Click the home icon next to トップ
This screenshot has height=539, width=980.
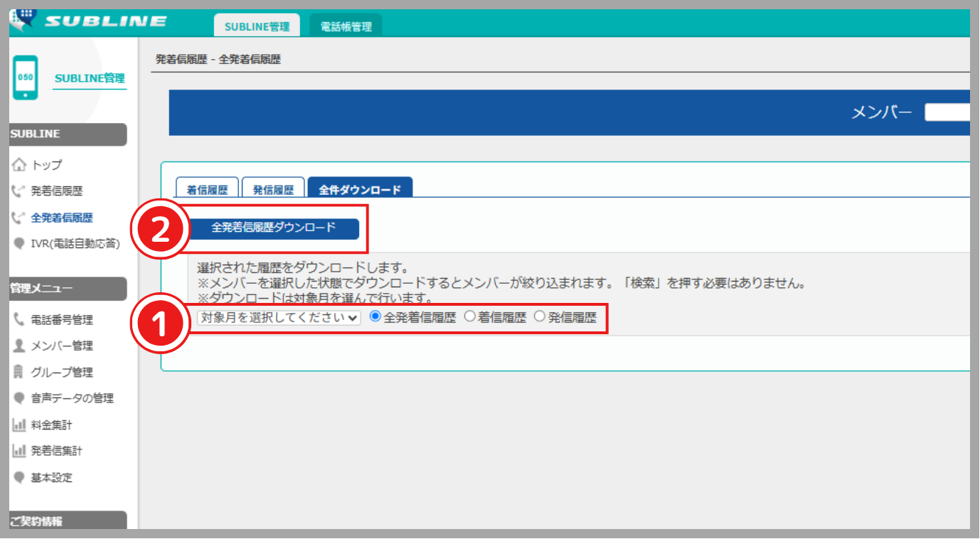click(x=18, y=164)
